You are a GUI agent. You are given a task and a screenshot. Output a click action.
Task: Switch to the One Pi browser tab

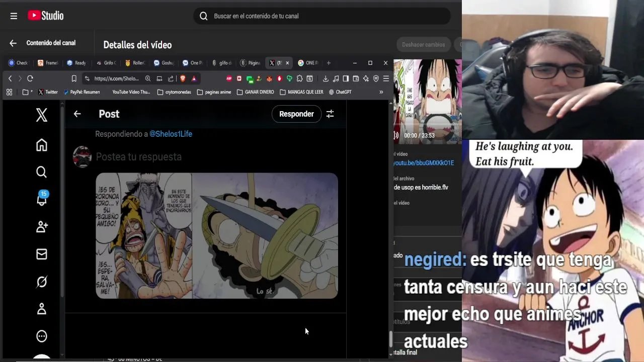pyautogui.click(x=192, y=63)
